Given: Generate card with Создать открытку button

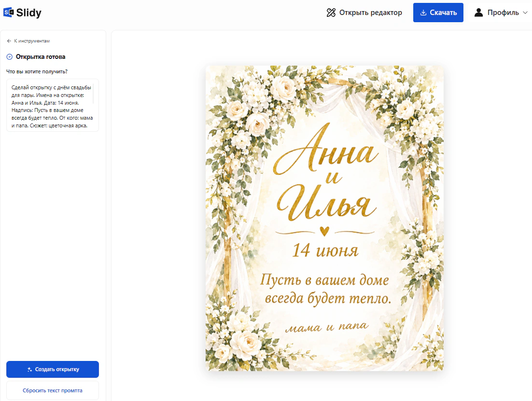Looking at the screenshot, I should tap(53, 369).
